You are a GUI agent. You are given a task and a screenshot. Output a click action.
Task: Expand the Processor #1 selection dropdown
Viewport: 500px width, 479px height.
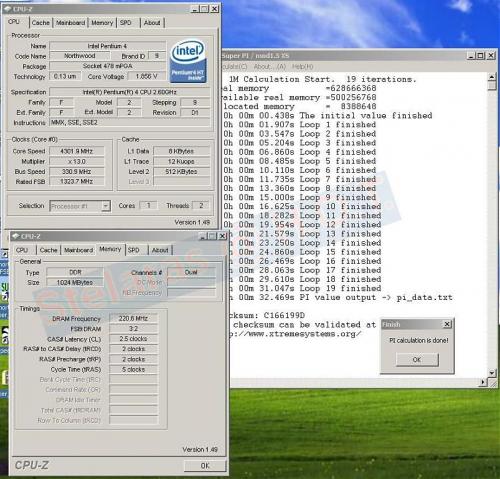(x=106, y=206)
